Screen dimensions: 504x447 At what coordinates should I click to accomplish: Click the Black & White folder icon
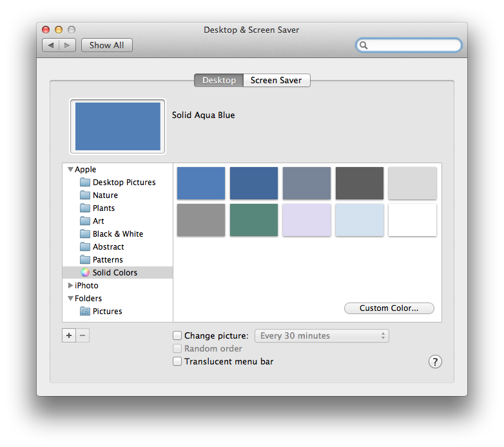pos(85,233)
